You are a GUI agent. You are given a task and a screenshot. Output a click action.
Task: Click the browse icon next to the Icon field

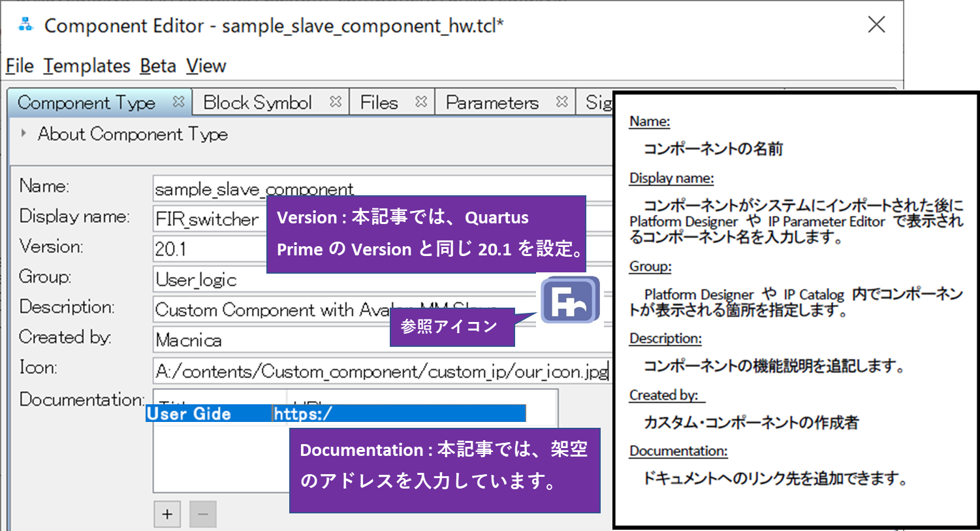click(569, 300)
